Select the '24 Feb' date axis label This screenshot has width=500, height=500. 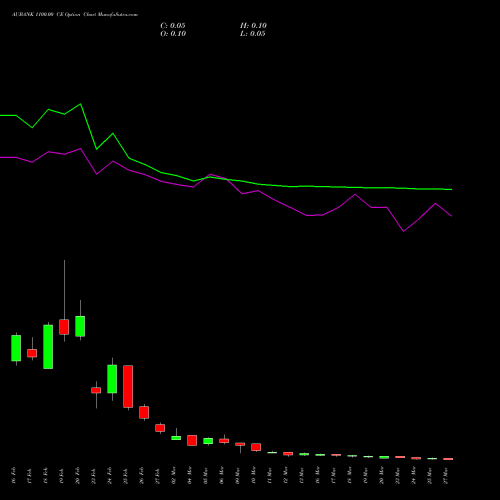(110, 476)
